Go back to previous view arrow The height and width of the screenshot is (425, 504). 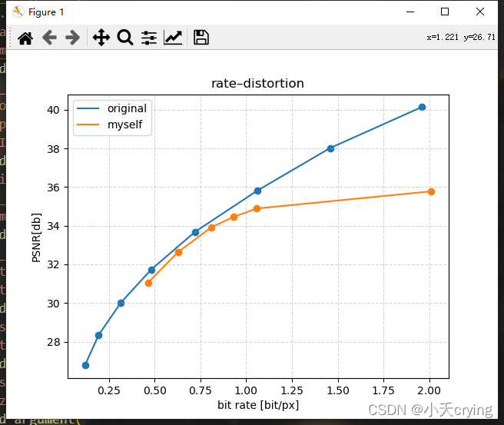point(49,38)
